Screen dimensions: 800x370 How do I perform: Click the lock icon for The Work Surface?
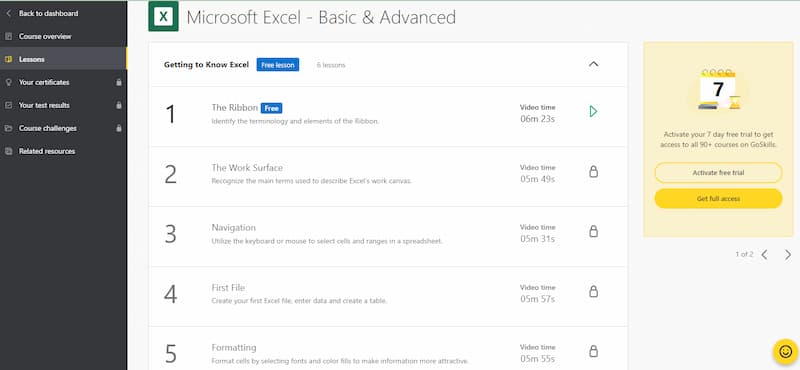coord(593,171)
